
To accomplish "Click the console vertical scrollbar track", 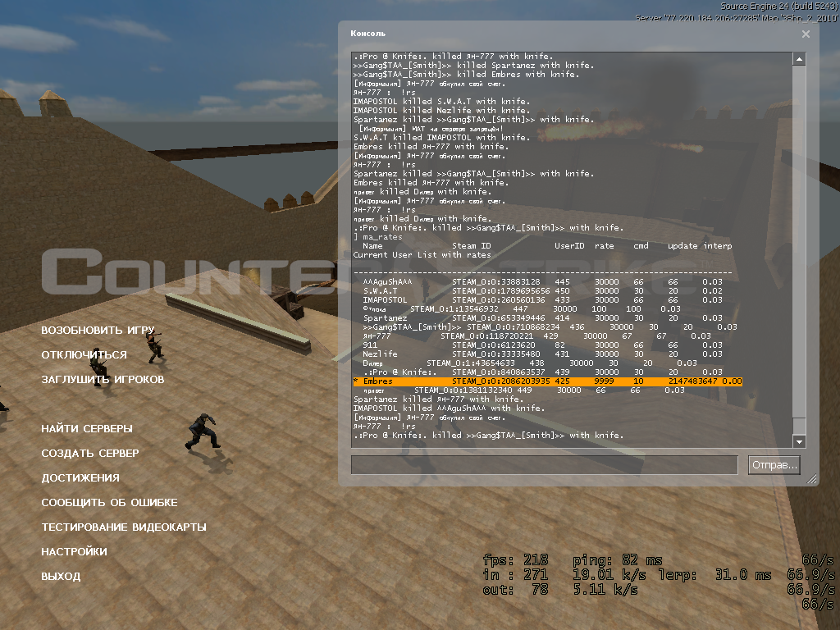I will pos(799,250).
